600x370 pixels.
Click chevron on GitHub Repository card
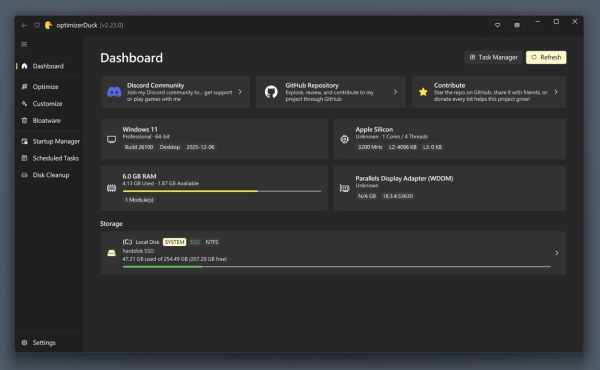[395, 92]
